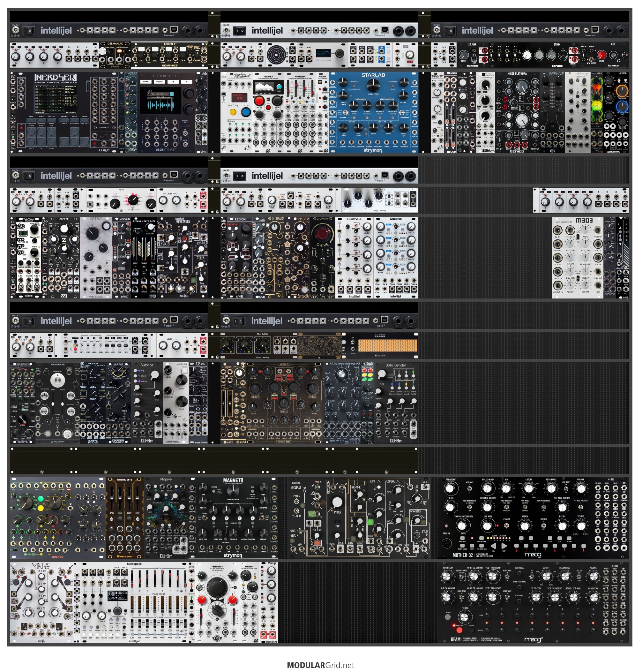Image resolution: width=642 pixels, height=672 pixels.
Task: Click the large white PITCH knob on 0-Coast
Action: pos(337,502)
